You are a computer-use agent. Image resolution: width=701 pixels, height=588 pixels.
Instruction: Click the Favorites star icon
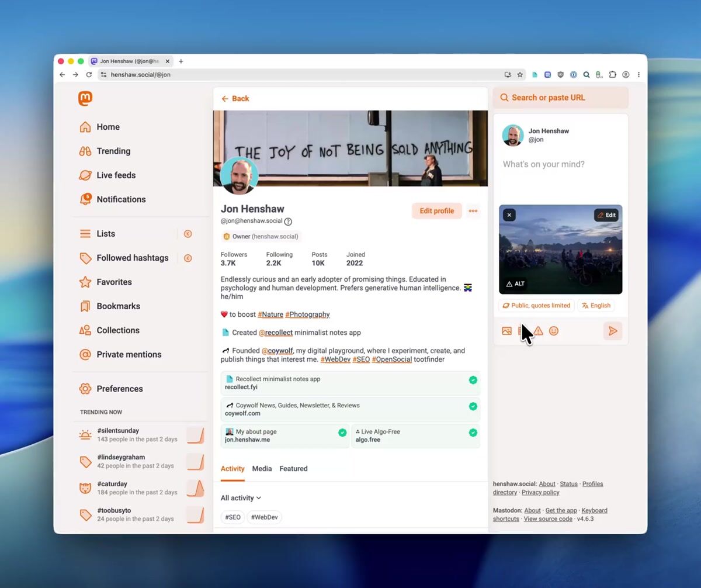pos(85,282)
